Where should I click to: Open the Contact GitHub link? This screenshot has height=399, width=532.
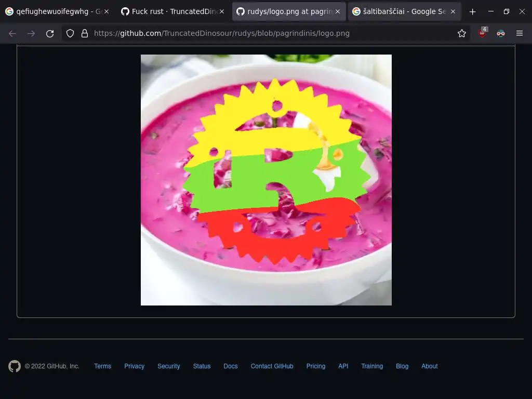point(272,366)
